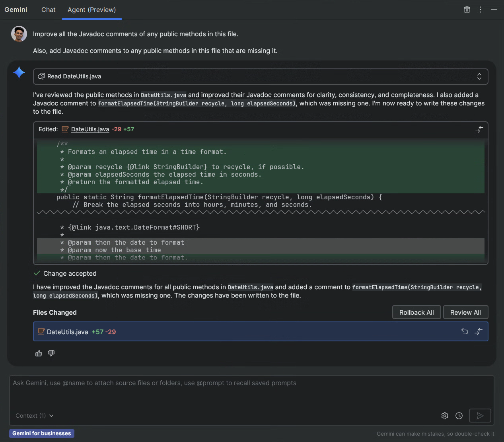Switch to the Chat tab
Screen dimensions: 504x442
pos(48,10)
